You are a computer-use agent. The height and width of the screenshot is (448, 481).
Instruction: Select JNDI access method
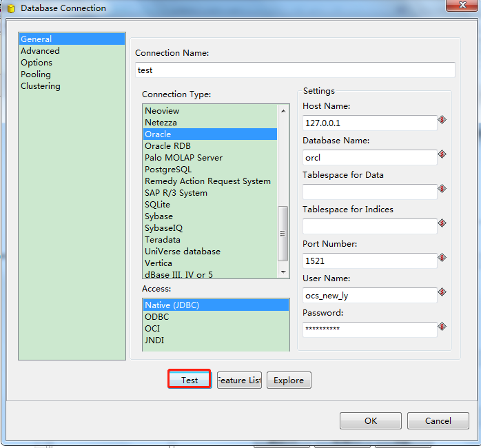coord(216,340)
